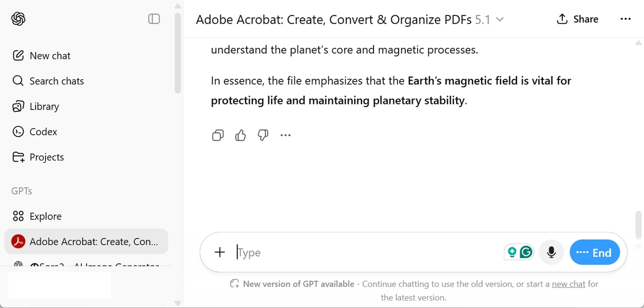Attach a file using the plus icon
The width and height of the screenshot is (644, 308).
click(220, 252)
